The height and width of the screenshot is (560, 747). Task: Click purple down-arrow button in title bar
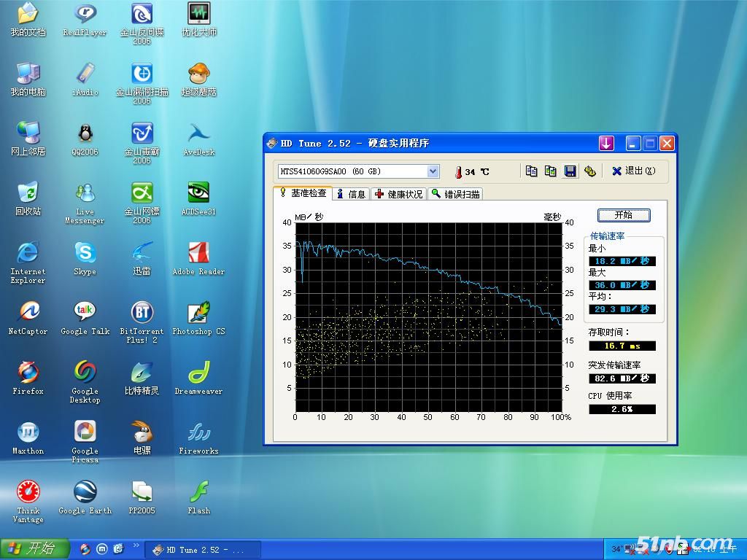[606, 144]
